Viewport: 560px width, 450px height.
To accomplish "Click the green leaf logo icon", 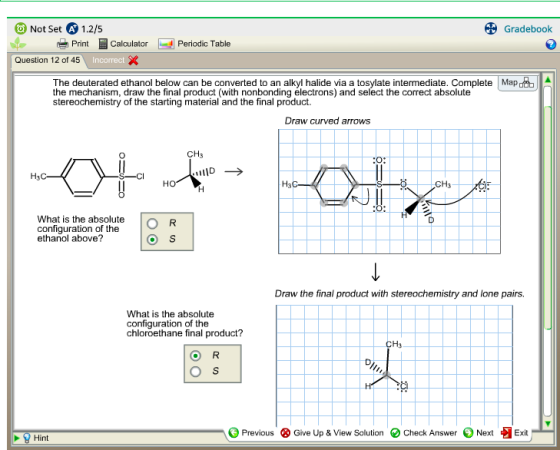I will [x=18, y=44].
